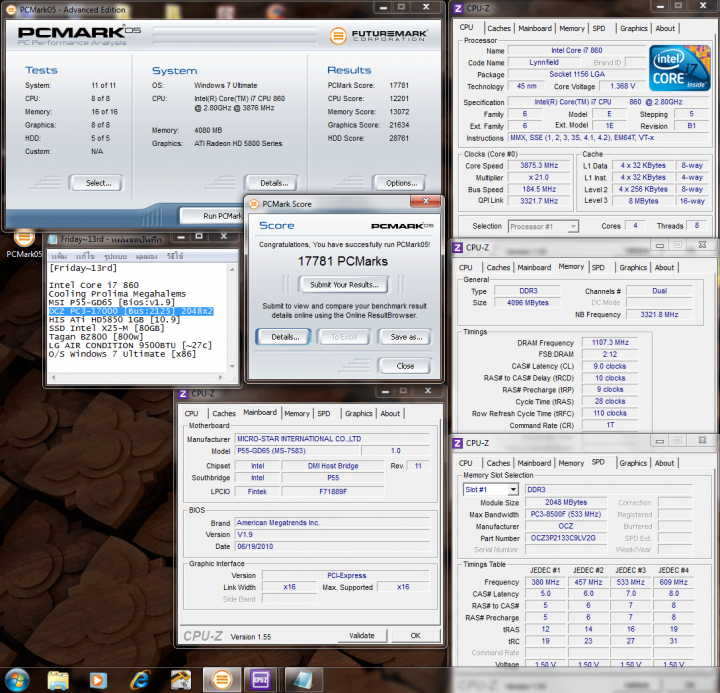The image size is (720, 693).
Task: Click the PCMark05 window title icon
Action: point(11,9)
